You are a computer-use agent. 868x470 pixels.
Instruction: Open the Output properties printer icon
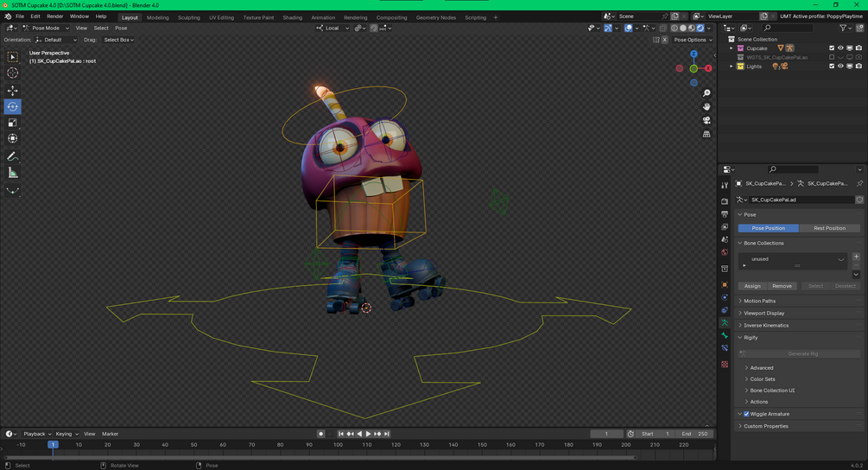pyautogui.click(x=724, y=213)
